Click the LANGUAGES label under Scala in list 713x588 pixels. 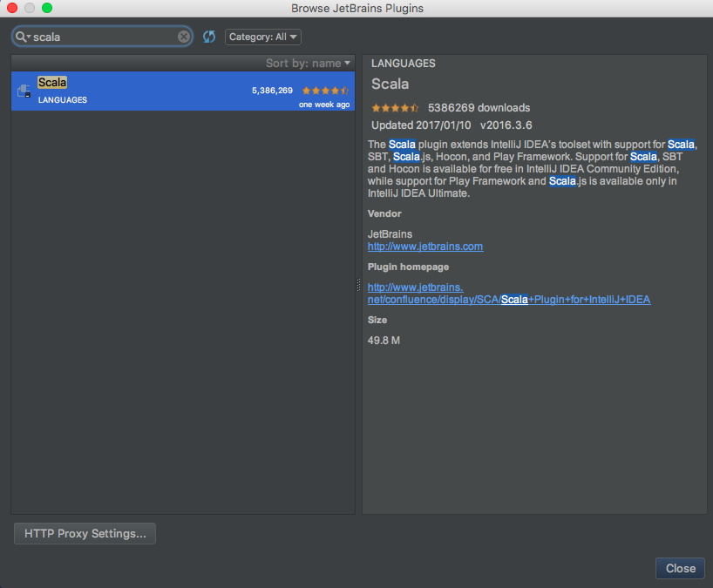pos(62,100)
